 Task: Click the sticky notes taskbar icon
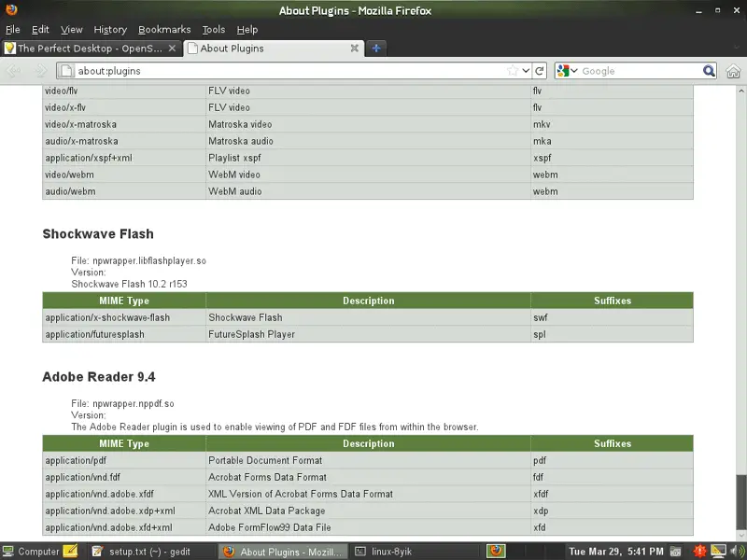(70, 551)
